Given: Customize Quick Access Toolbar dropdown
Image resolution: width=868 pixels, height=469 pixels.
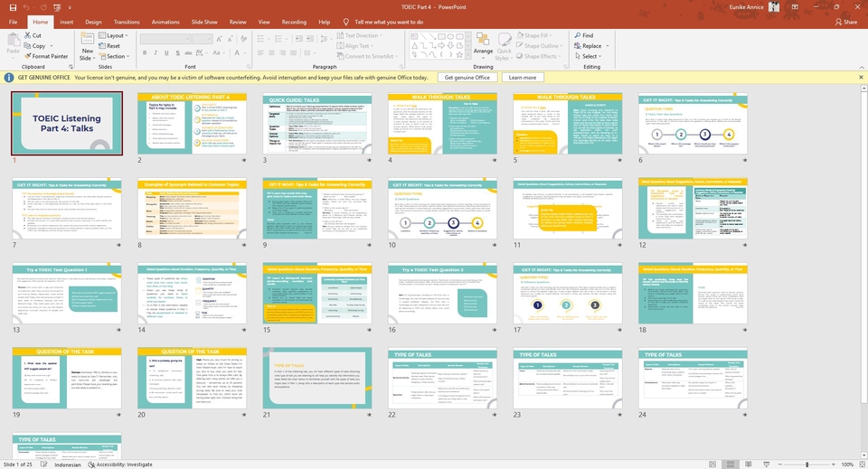Looking at the screenshot, I should 70,7.
